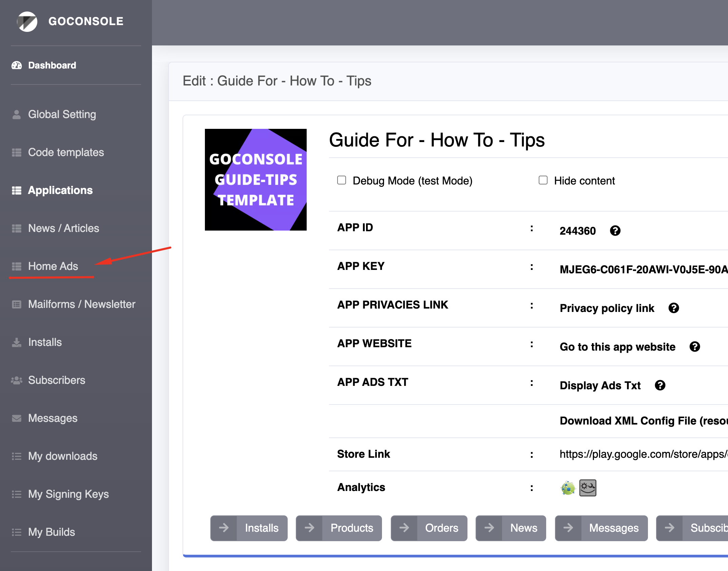
Task: Click the News / Articles list icon
Action: pyautogui.click(x=17, y=228)
